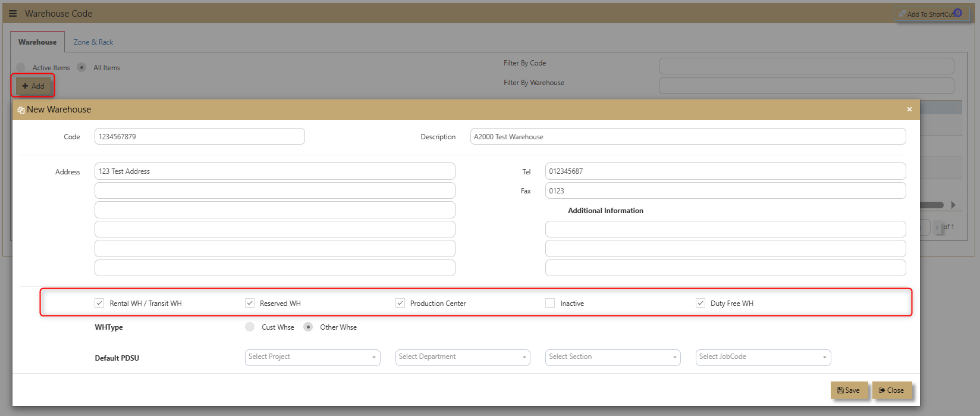The width and height of the screenshot is (980, 416).
Task: Click the plus Add button
Action: click(x=33, y=86)
